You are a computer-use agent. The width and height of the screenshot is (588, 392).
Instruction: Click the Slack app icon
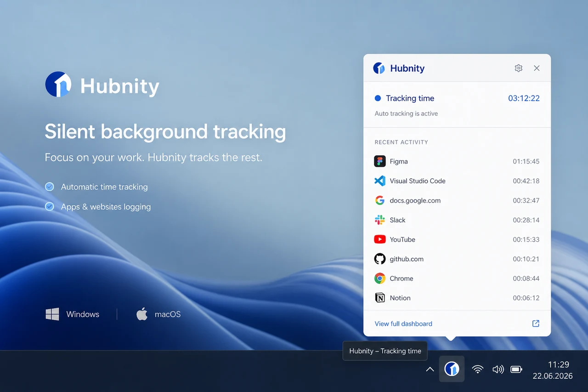[x=380, y=220]
